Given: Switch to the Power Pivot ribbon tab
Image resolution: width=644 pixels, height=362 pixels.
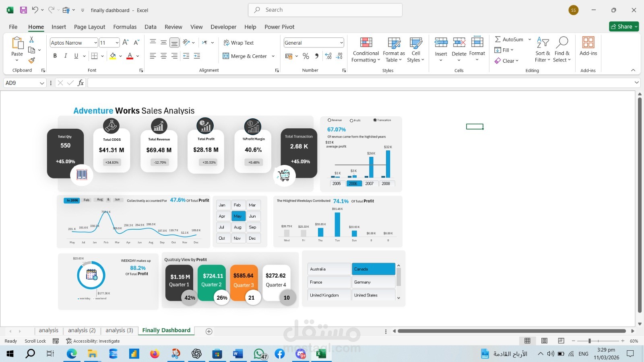Looking at the screenshot, I should click(x=279, y=27).
